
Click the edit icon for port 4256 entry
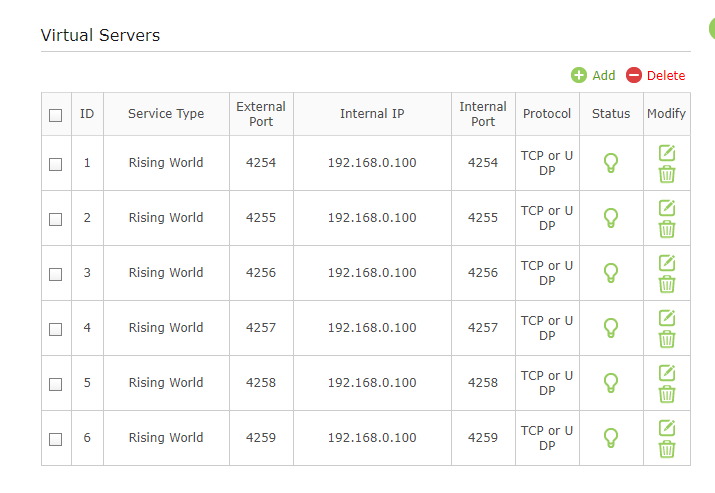pos(667,262)
